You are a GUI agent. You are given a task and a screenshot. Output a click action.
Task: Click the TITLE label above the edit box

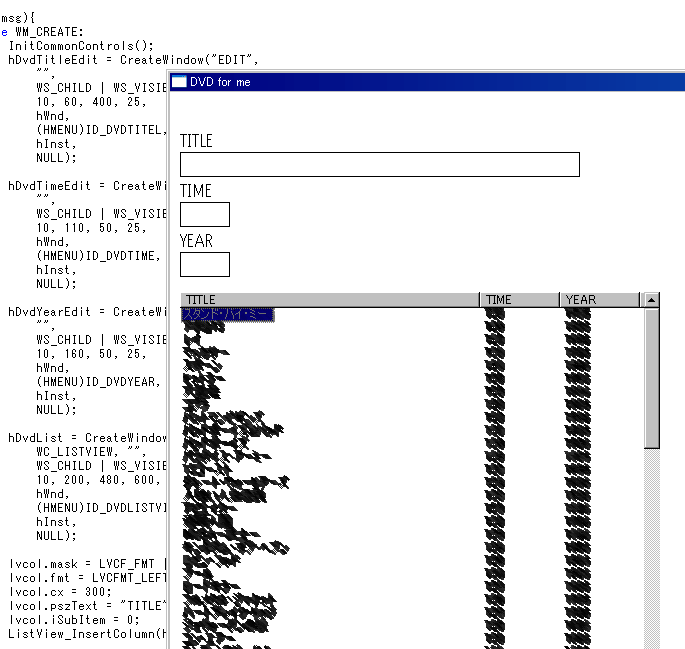click(x=196, y=141)
